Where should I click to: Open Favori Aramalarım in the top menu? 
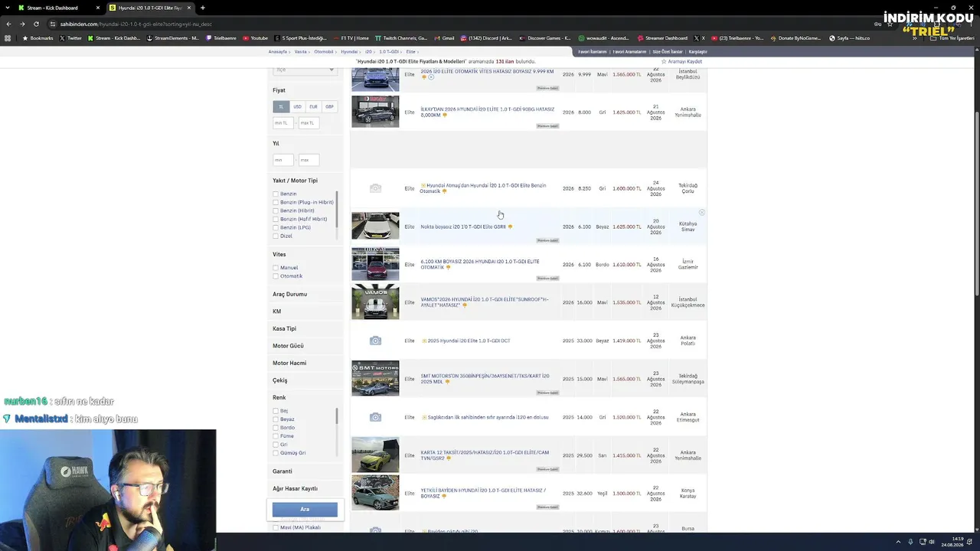[x=629, y=52]
